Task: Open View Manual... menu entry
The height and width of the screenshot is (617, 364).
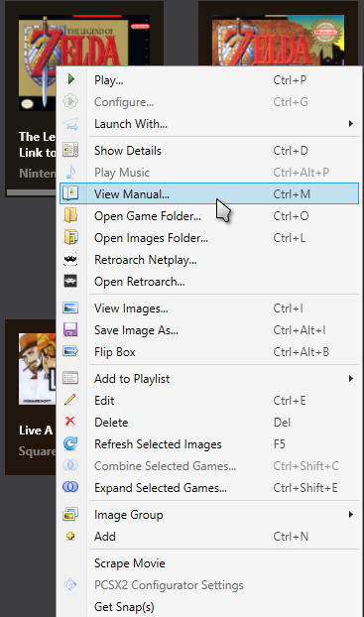Action: [x=209, y=193]
